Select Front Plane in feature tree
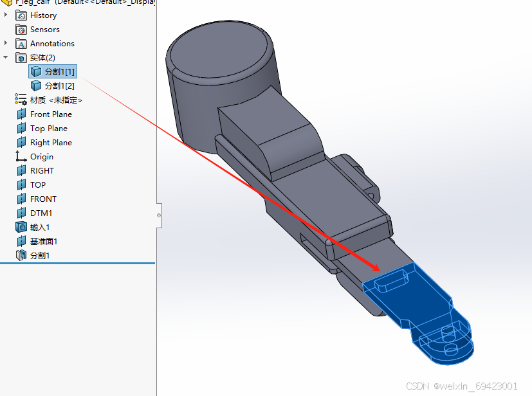532x396 pixels. (x=51, y=114)
